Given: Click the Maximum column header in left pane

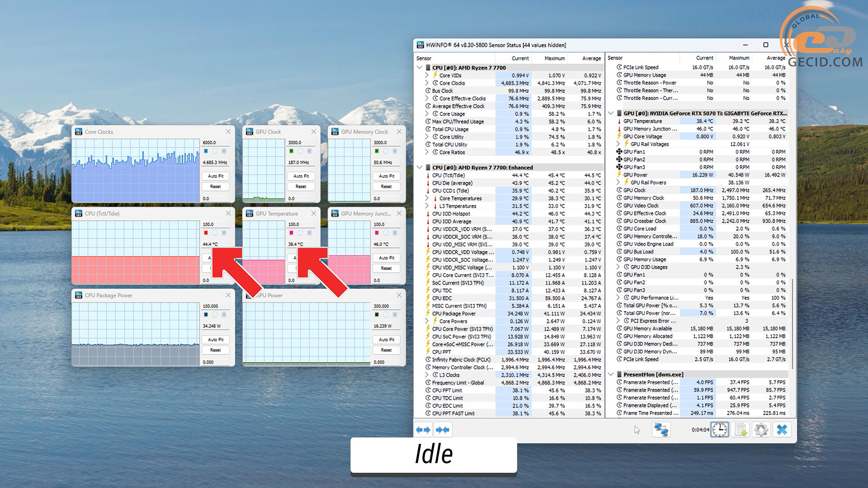Looking at the screenshot, I should pos(549,58).
